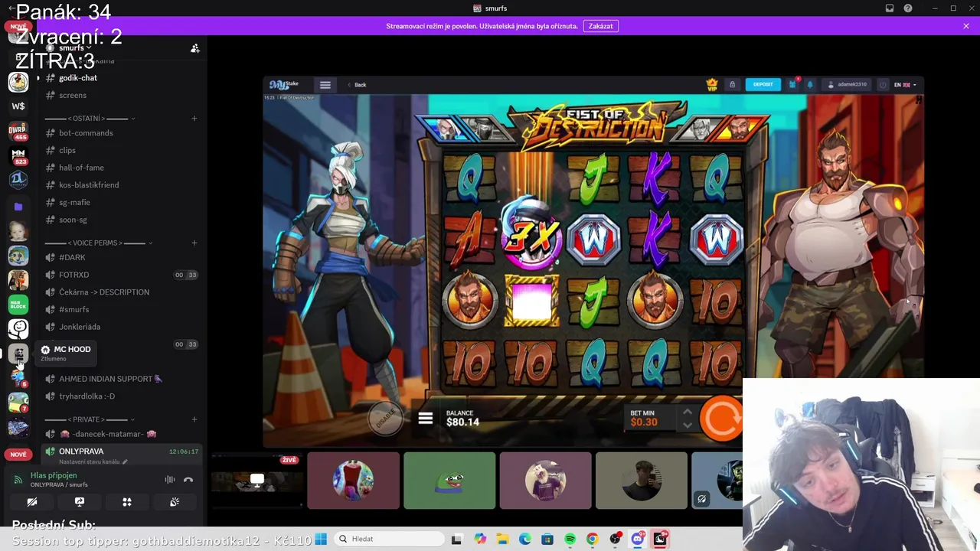Viewport: 980px width, 551px height.
Task: Collapse the VOICE PERMS category
Action: tap(99, 243)
